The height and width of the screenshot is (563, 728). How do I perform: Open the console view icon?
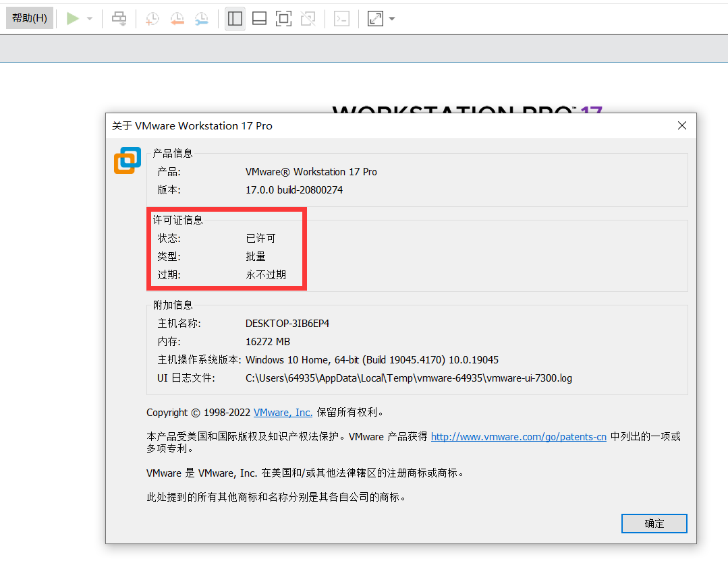(341, 19)
